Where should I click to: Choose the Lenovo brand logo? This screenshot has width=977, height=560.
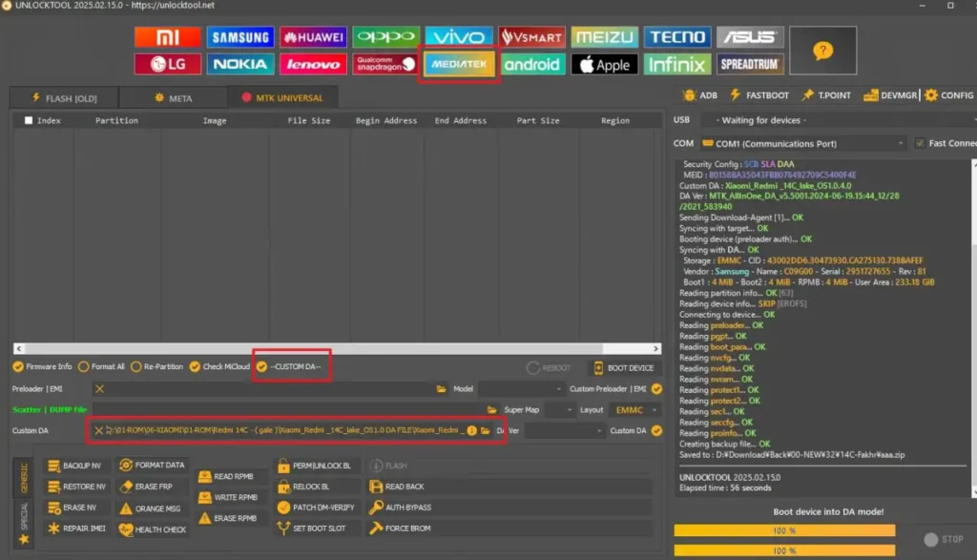point(313,64)
